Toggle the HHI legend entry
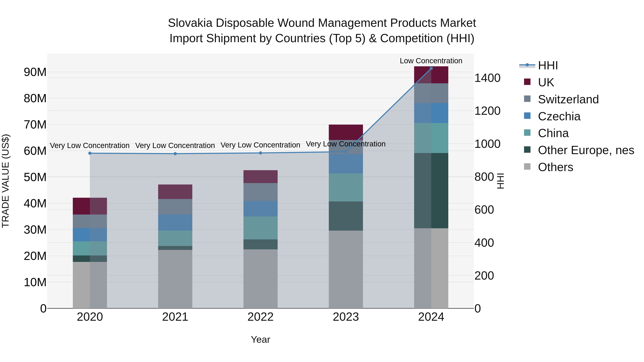This screenshot has height=362, width=644. [x=538, y=65]
